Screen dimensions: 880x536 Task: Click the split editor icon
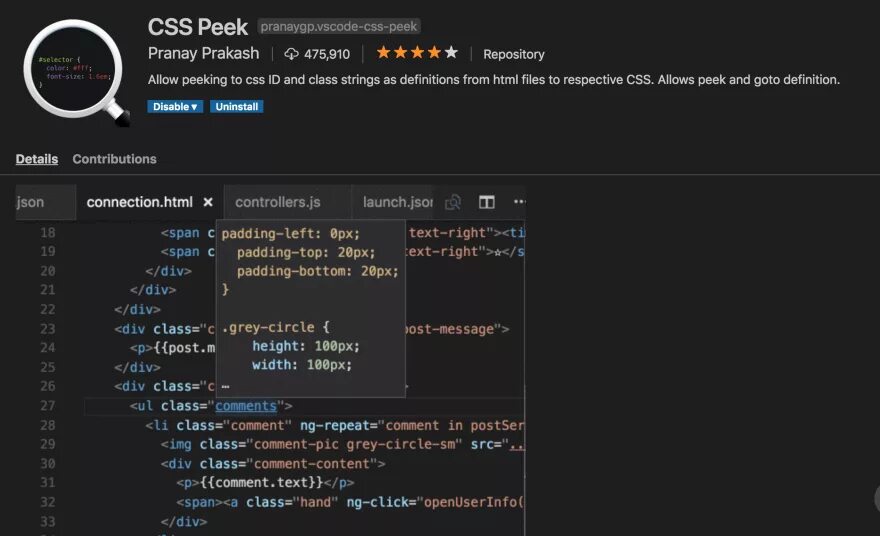pos(487,202)
